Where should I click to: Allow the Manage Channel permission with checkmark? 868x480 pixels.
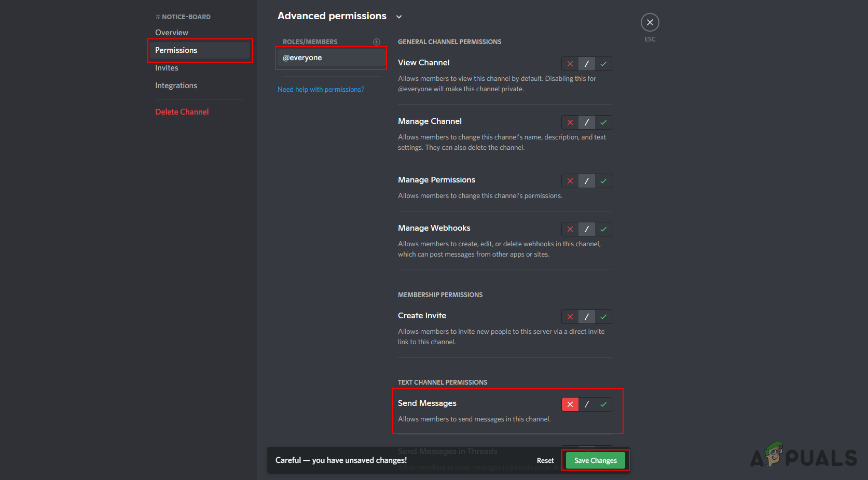coord(603,122)
